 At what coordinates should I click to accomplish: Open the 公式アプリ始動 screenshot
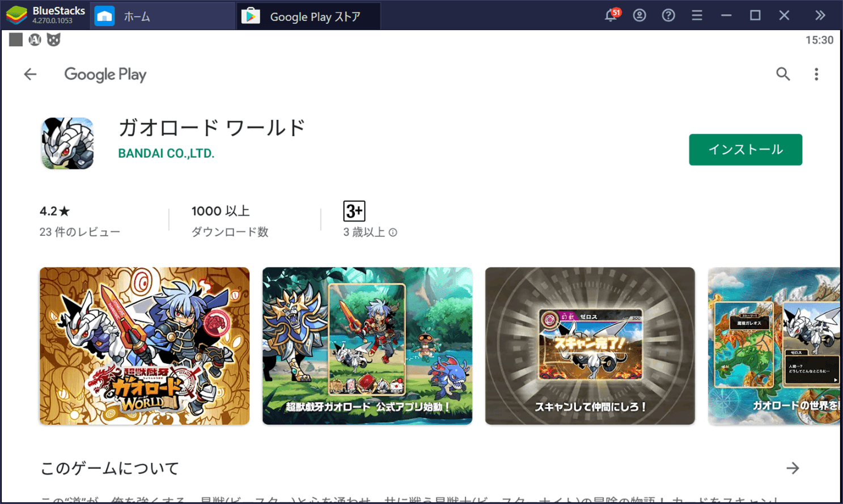[367, 346]
